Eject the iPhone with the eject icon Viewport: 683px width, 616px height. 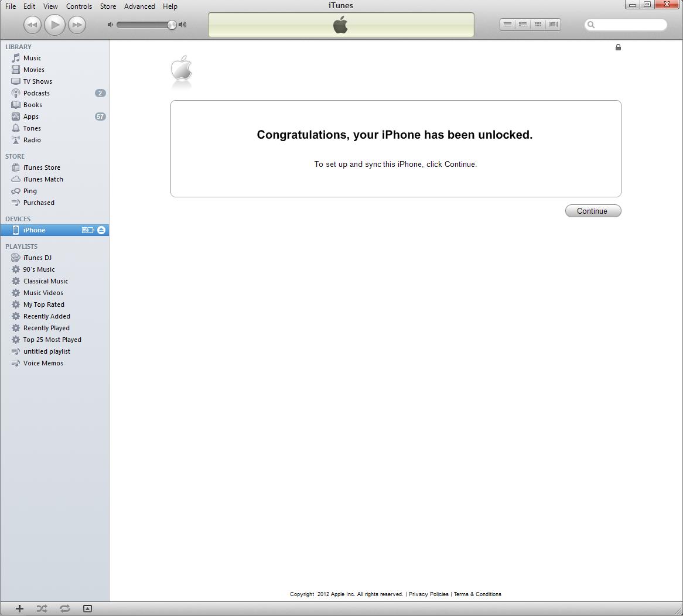click(x=101, y=230)
